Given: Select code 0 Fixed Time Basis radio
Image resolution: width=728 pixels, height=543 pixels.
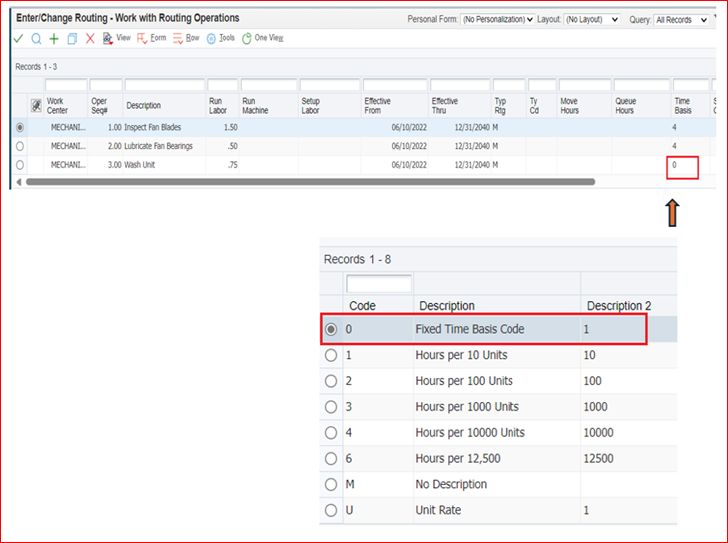Looking at the screenshot, I should coord(331,330).
